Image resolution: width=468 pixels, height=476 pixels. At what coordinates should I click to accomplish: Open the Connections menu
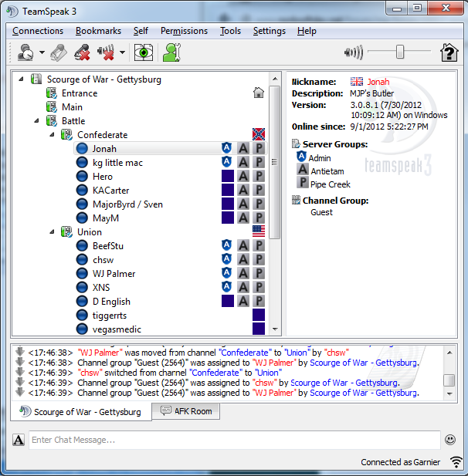click(38, 31)
